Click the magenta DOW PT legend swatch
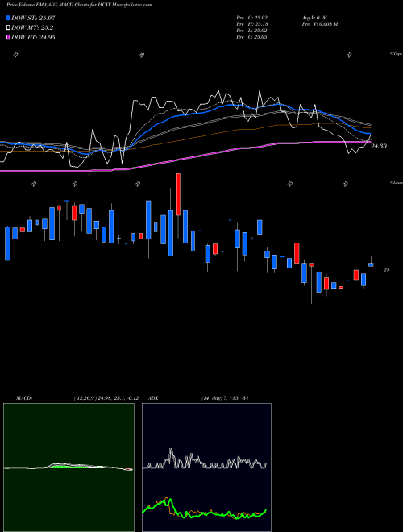 (x=8, y=37)
